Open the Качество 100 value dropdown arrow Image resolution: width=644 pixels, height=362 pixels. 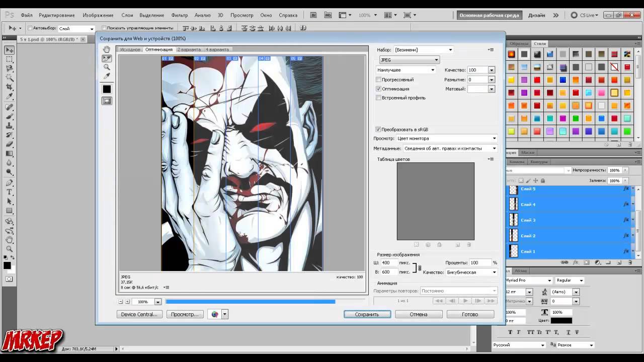[x=492, y=70]
